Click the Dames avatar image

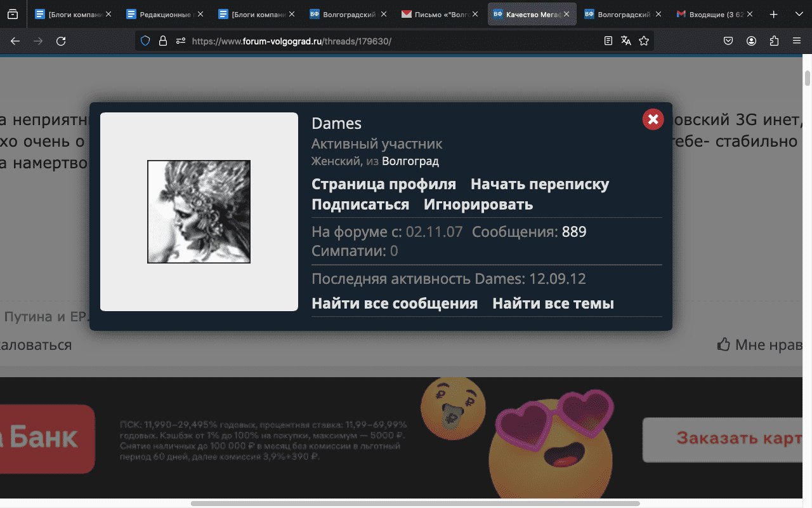tap(199, 211)
